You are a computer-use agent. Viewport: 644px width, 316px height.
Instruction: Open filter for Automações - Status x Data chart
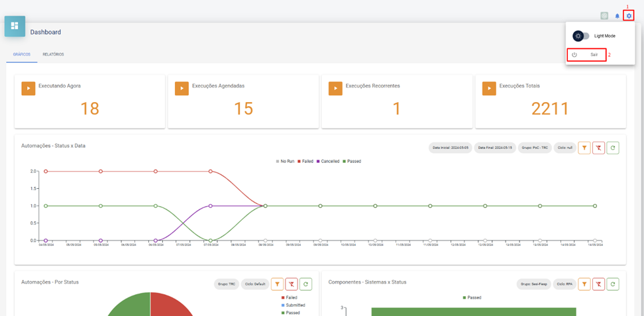(x=584, y=148)
